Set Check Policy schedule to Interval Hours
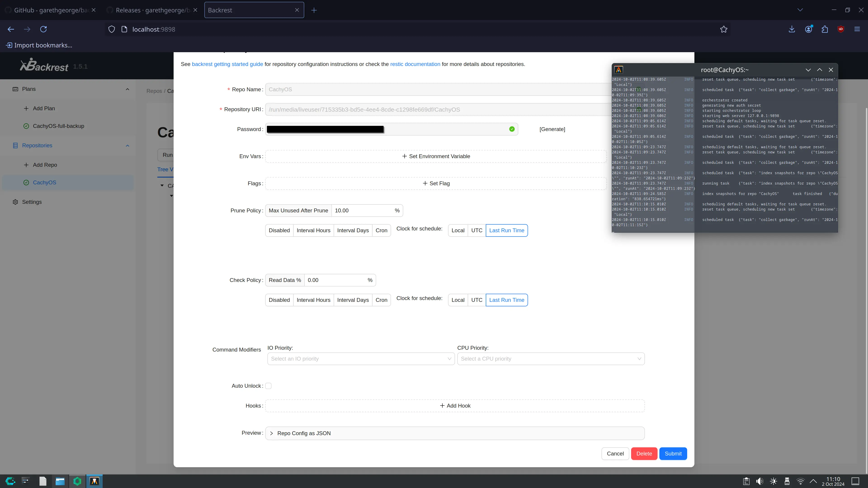This screenshot has height=488, width=868. tap(313, 300)
